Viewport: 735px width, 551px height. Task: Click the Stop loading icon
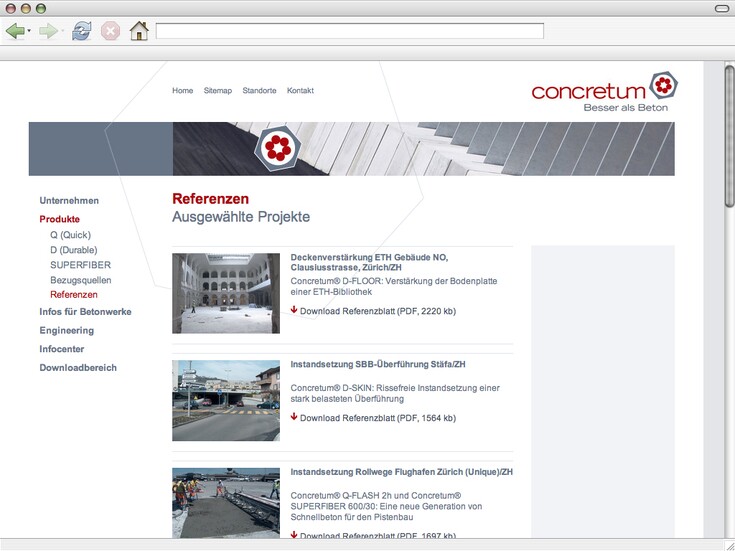click(110, 31)
